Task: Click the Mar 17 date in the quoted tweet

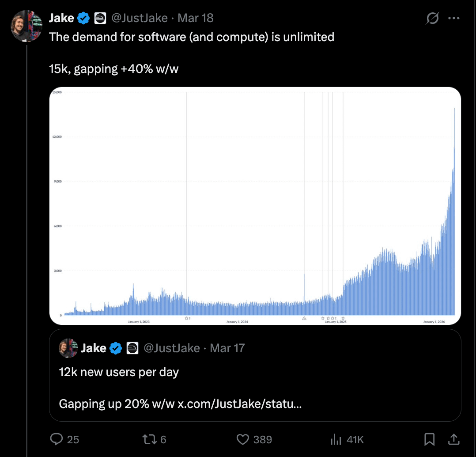Action: click(x=227, y=348)
